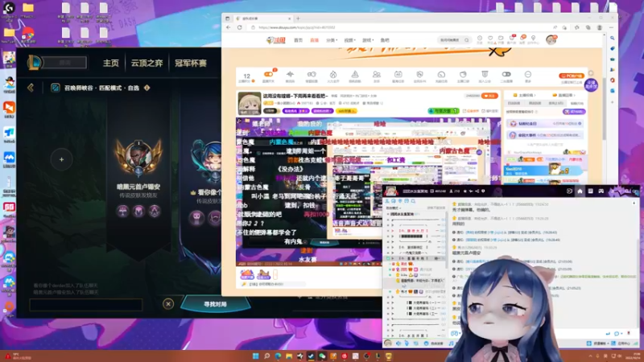Click the Douyu search box
The height and width of the screenshot is (362, 644).
tap(454, 40)
